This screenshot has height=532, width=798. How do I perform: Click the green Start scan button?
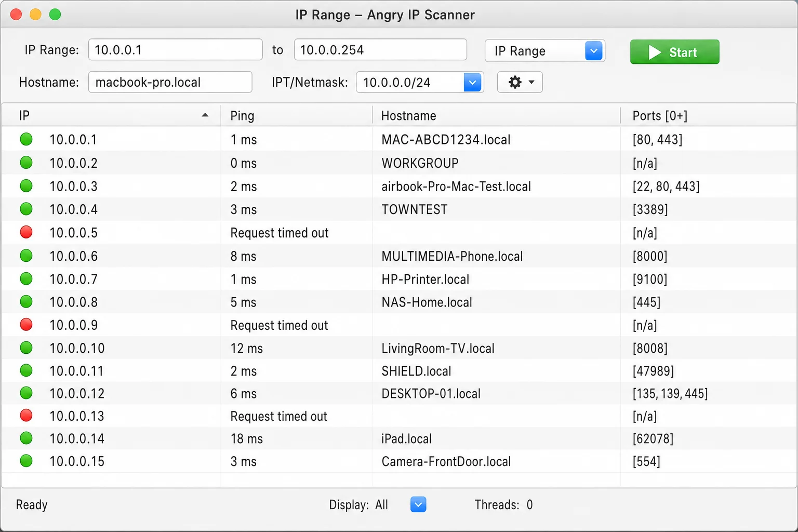coord(674,52)
